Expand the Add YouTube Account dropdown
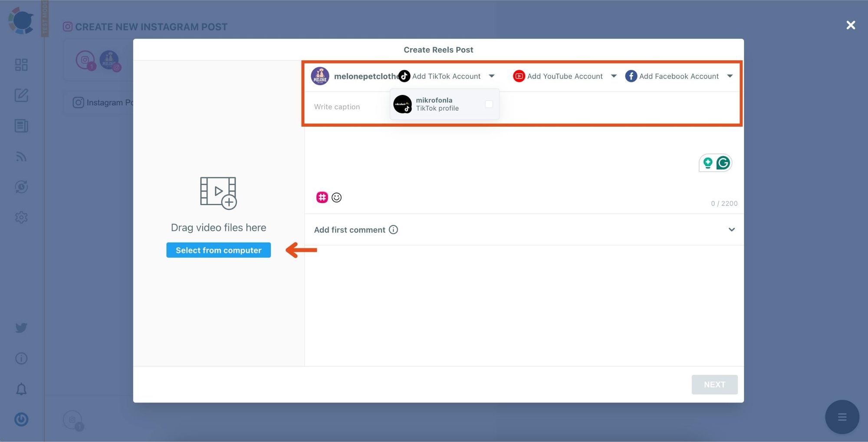Viewport: 868px width, 442px height. (x=614, y=76)
